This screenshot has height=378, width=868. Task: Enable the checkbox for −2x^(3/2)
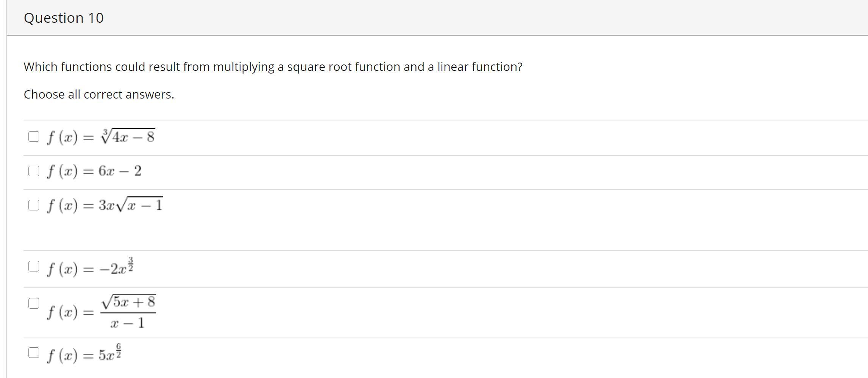tap(34, 266)
